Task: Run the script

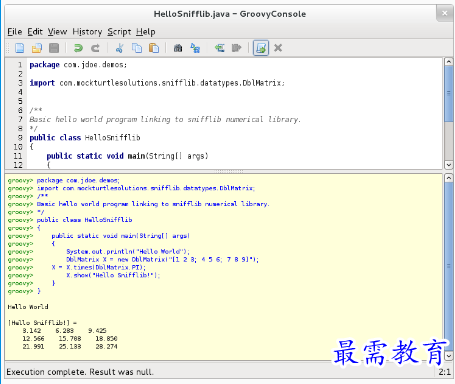Action: point(261,48)
